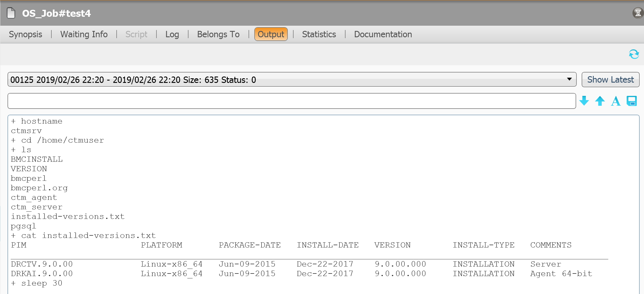The image size is (644, 294).
Task: Switch to the Belongs To tab
Action: (218, 34)
